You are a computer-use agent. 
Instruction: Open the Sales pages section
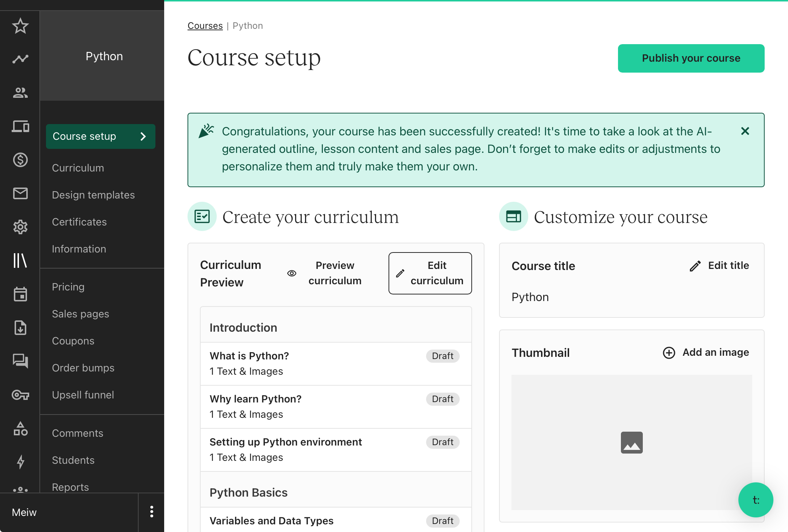(81, 313)
